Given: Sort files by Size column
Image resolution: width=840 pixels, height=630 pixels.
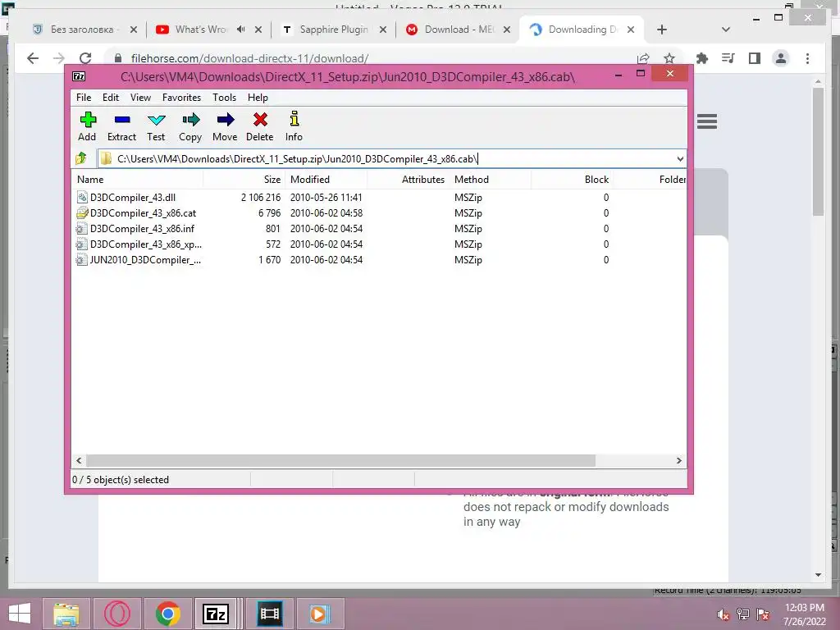Looking at the screenshot, I should [244, 180].
